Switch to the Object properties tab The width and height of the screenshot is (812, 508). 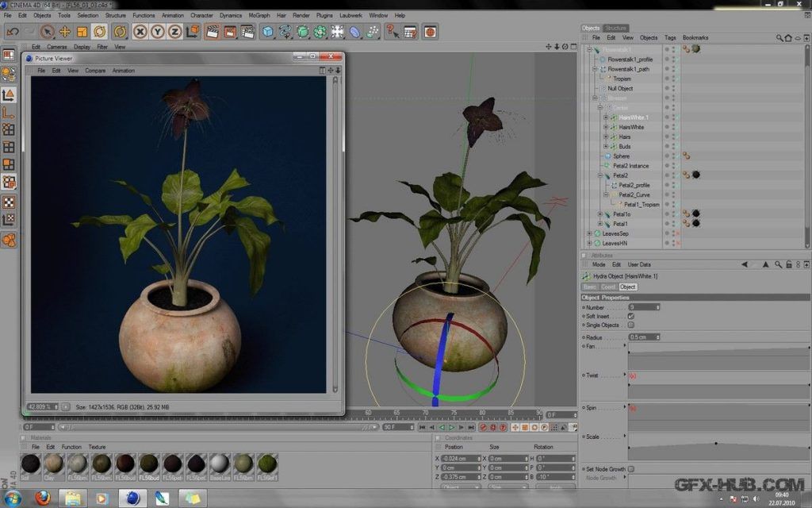[628, 287]
